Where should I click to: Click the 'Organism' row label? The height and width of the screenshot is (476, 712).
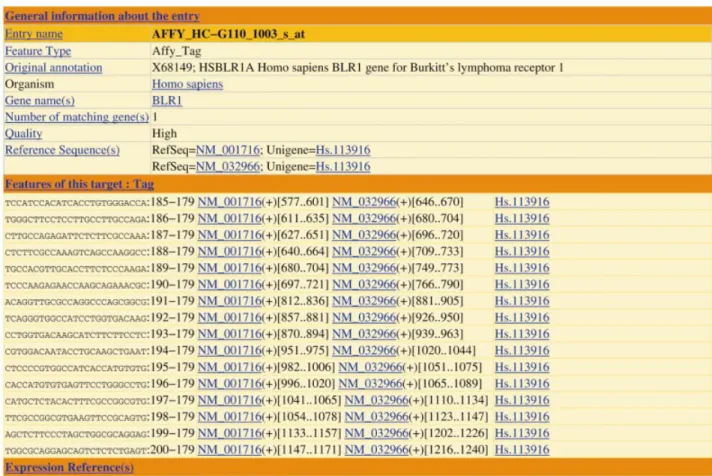click(x=30, y=84)
